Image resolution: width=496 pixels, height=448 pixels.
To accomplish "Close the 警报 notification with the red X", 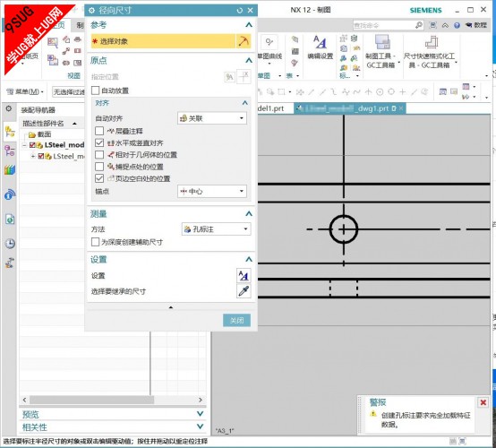I will pyautogui.click(x=483, y=402).
